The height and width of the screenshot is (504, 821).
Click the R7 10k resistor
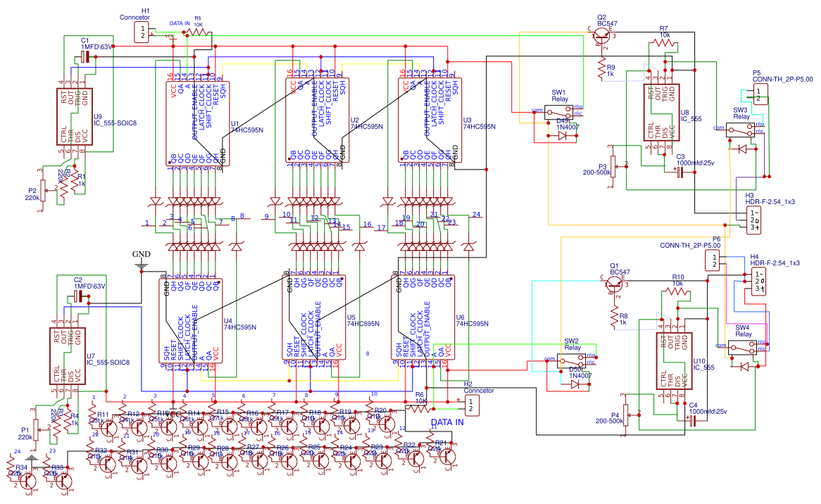tap(664, 43)
